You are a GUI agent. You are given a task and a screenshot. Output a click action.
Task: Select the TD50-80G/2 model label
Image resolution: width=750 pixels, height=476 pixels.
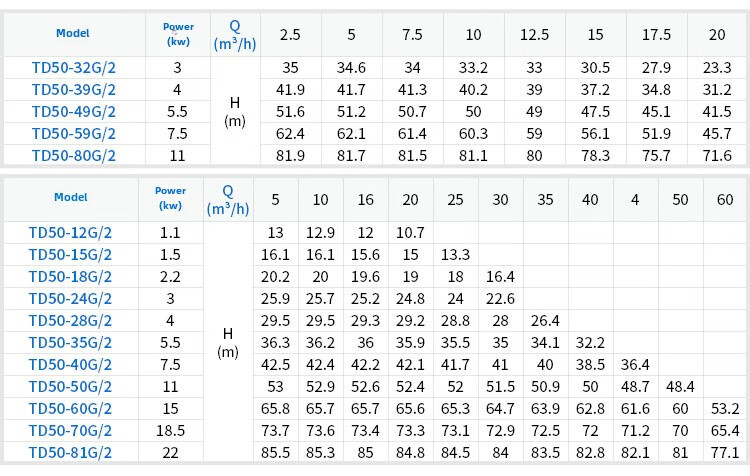coord(73,155)
